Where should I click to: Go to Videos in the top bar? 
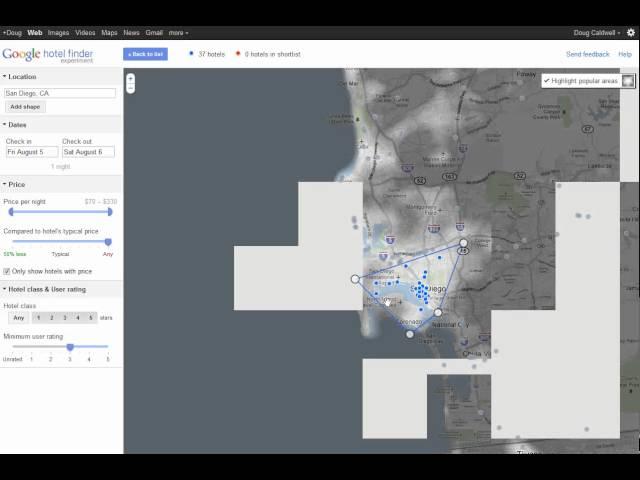coord(85,33)
